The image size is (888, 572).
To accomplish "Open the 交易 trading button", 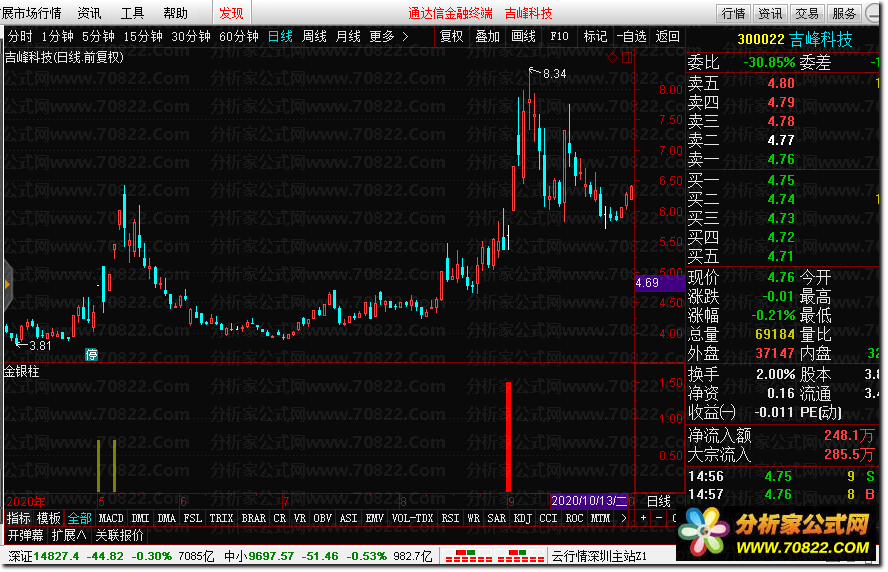I will tap(807, 13).
